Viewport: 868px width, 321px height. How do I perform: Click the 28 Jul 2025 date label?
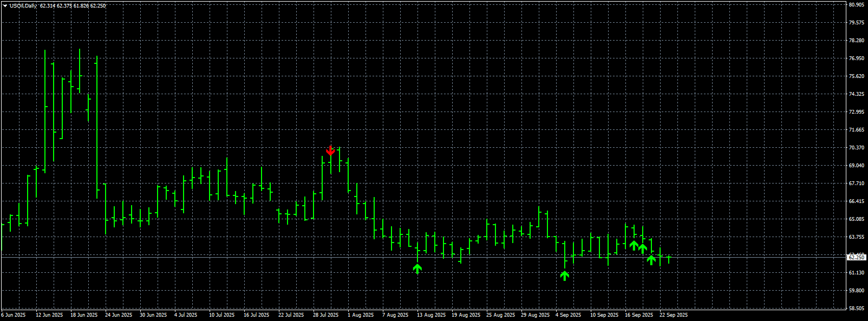pyautogui.click(x=326, y=315)
